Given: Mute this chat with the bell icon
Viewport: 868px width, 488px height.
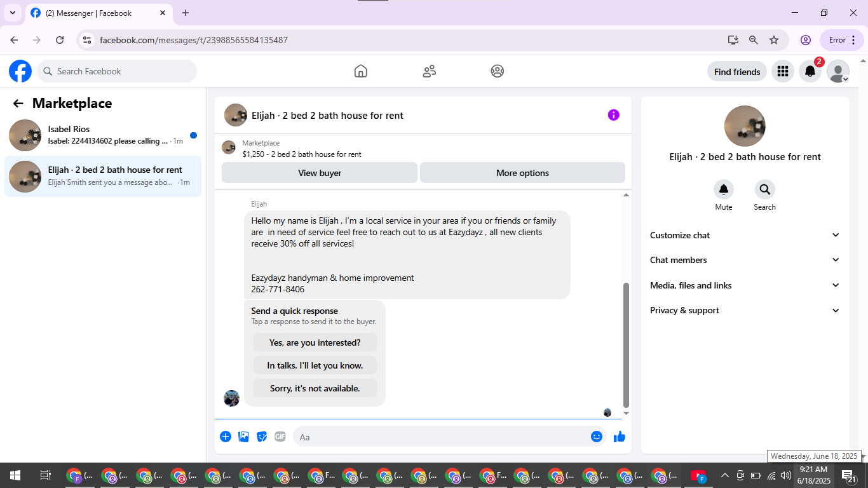Looking at the screenshot, I should click(x=724, y=189).
